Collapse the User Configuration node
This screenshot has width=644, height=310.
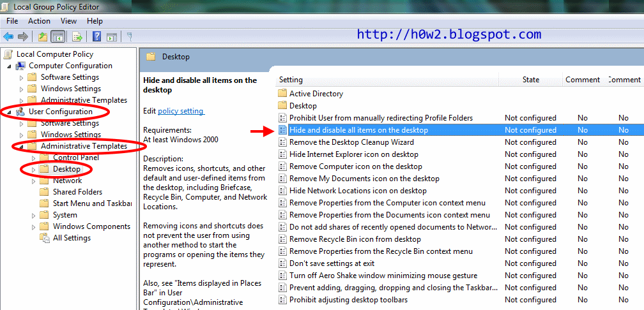point(9,112)
